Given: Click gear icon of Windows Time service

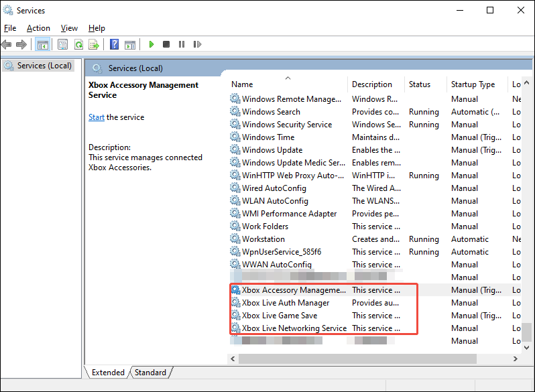Looking at the screenshot, I should 235,137.
